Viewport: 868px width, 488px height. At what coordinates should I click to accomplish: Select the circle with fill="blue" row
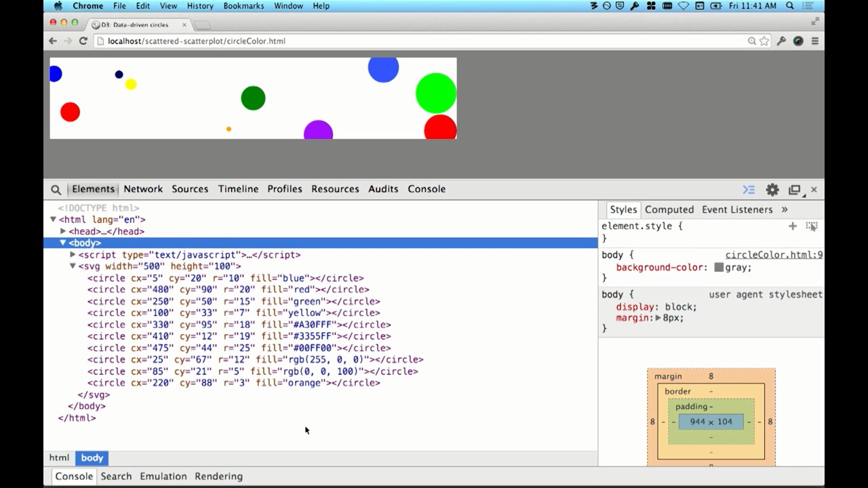(225, 278)
